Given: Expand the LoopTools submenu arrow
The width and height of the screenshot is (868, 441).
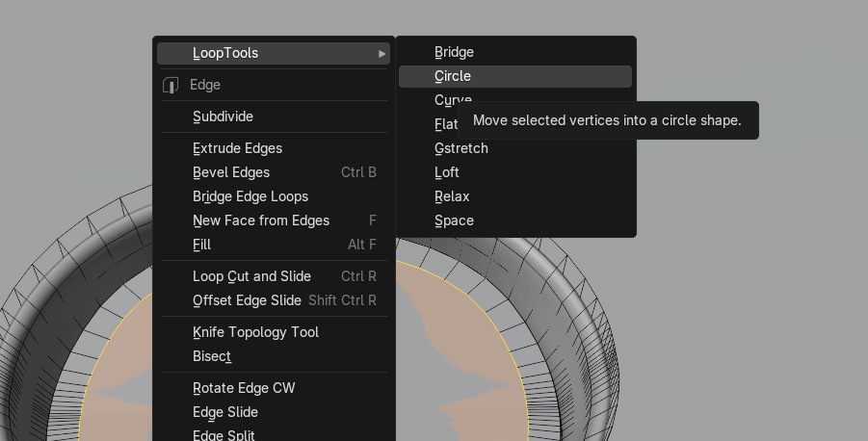Looking at the screenshot, I should (x=382, y=53).
